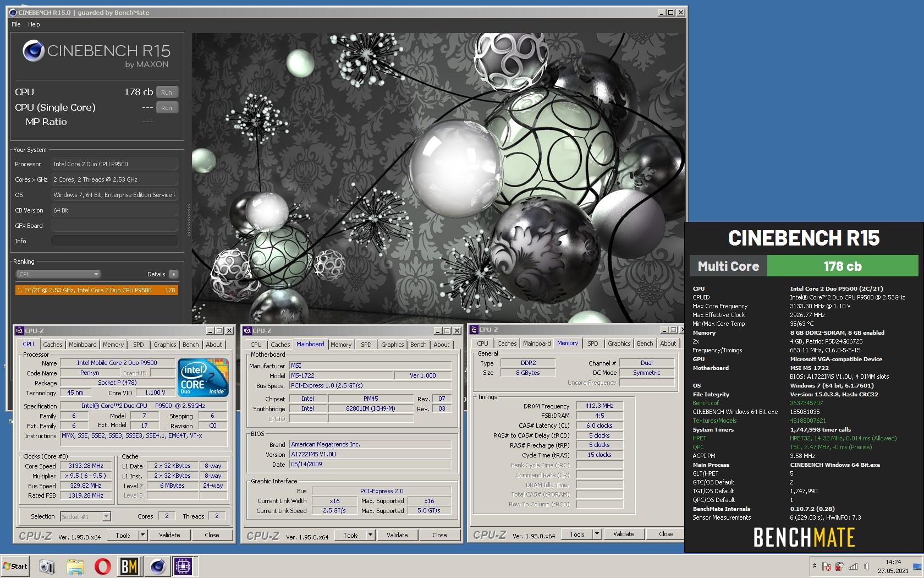The width and height of the screenshot is (924, 578).
Task: Click the show desktop tray icon
Action: [x=917, y=566]
